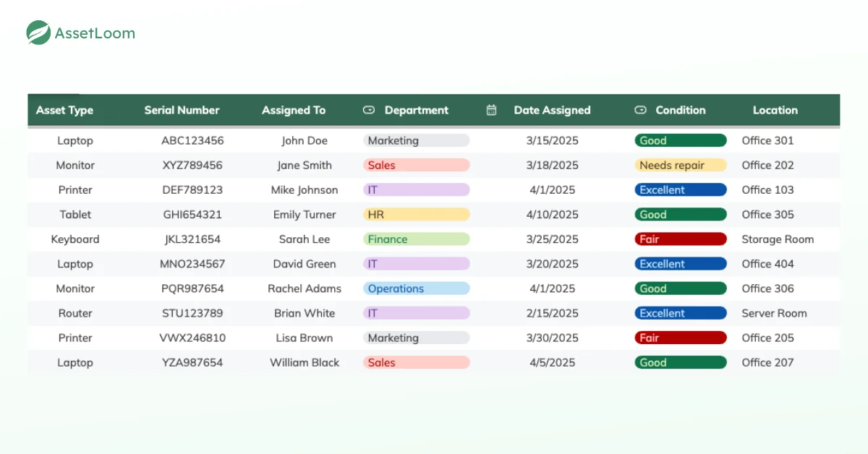Select the date cell 3/15/2025
The image size is (868, 454).
tap(553, 141)
